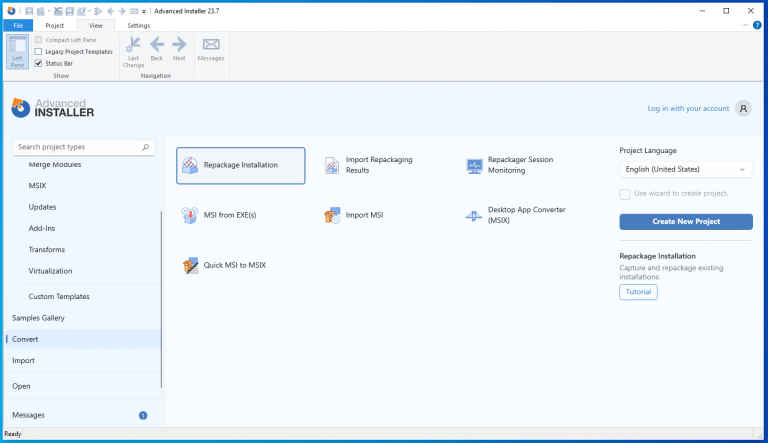768x443 pixels.
Task: Click the left pane vertical scrollbar
Action: pos(161,299)
